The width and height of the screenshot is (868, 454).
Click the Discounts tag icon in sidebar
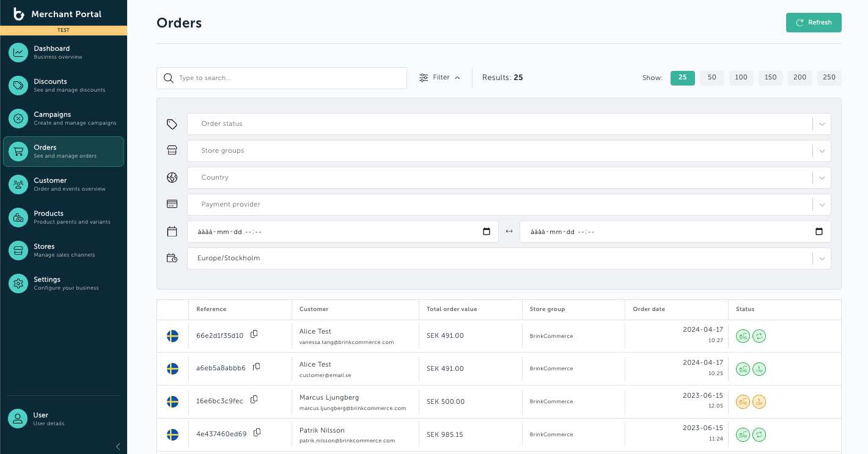[x=18, y=86]
